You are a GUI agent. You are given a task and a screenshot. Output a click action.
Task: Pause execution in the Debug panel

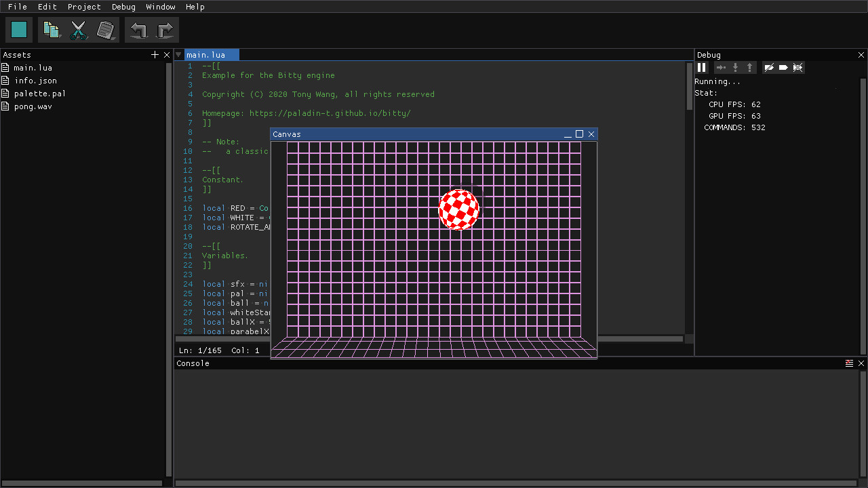[702, 67]
